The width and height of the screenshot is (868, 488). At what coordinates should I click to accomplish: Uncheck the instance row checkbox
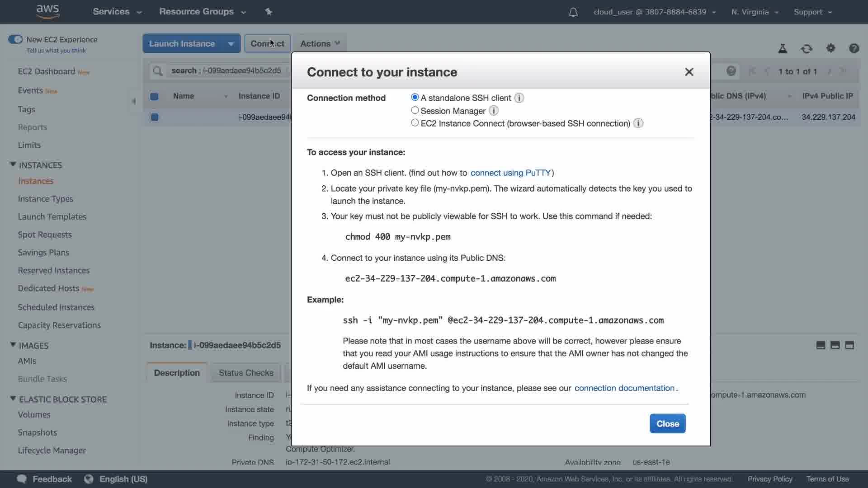(155, 117)
